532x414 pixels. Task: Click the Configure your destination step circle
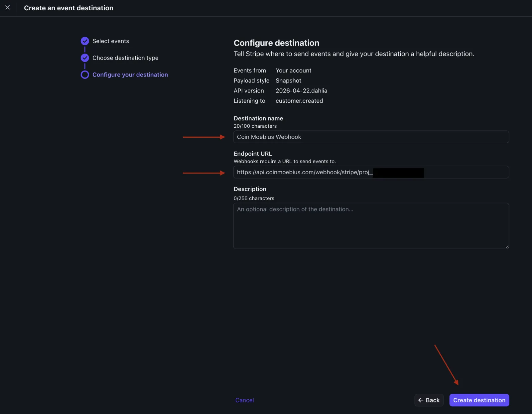[85, 74]
